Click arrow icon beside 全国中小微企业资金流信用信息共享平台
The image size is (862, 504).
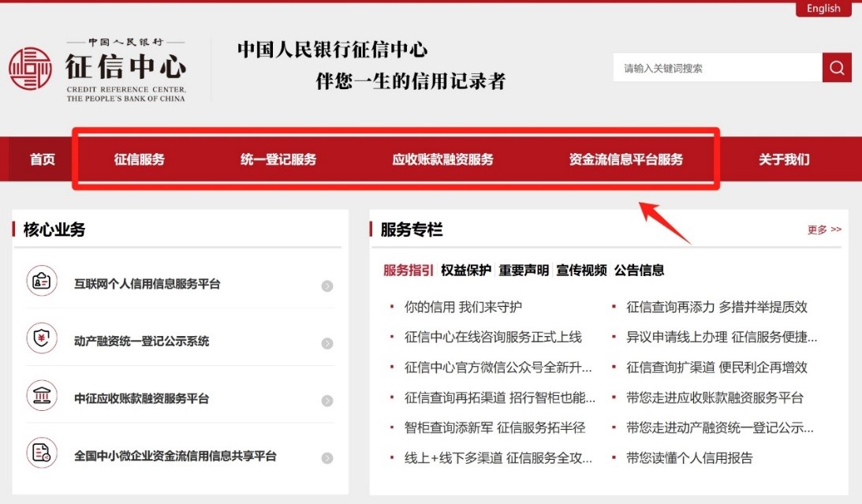click(327, 458)
